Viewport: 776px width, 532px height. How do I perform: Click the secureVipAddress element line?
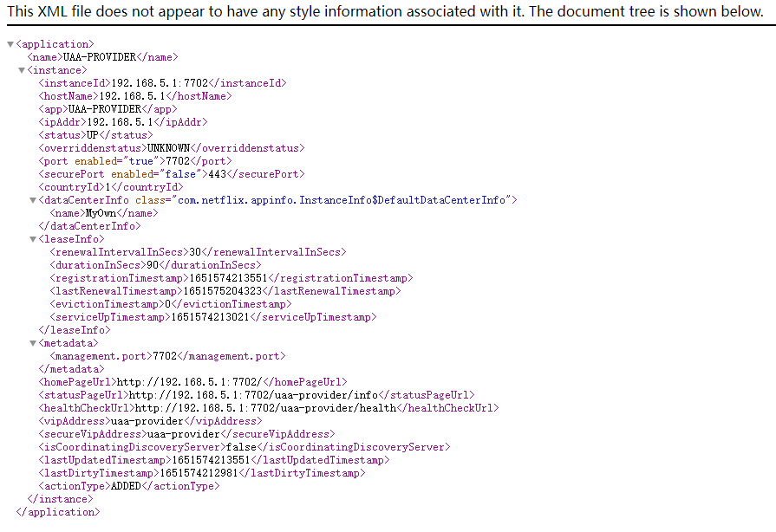(186, 434)
